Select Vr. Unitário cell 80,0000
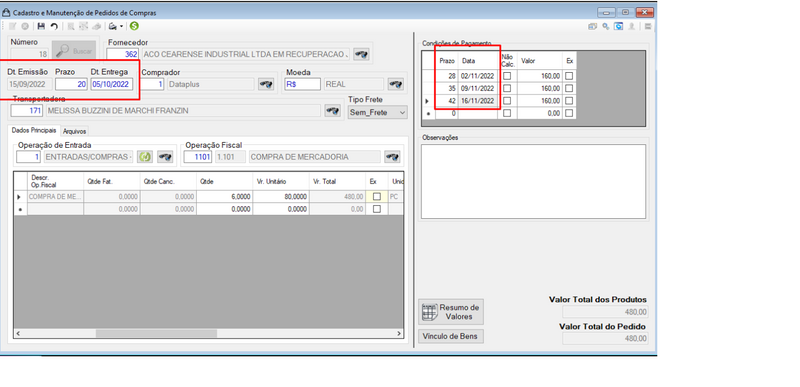Screen dimensions: 800x387 (x=280, y=196)
